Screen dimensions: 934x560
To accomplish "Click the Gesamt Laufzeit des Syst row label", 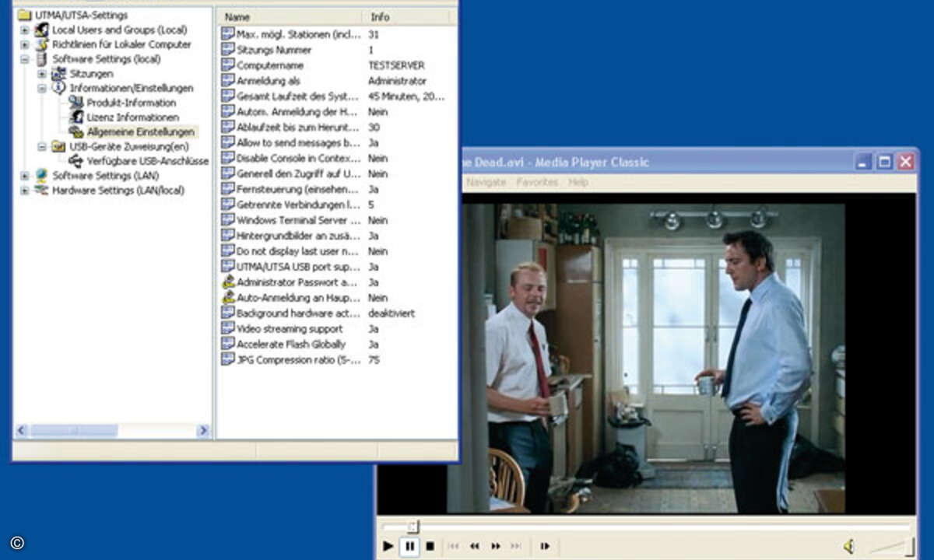I will [297, 96].
